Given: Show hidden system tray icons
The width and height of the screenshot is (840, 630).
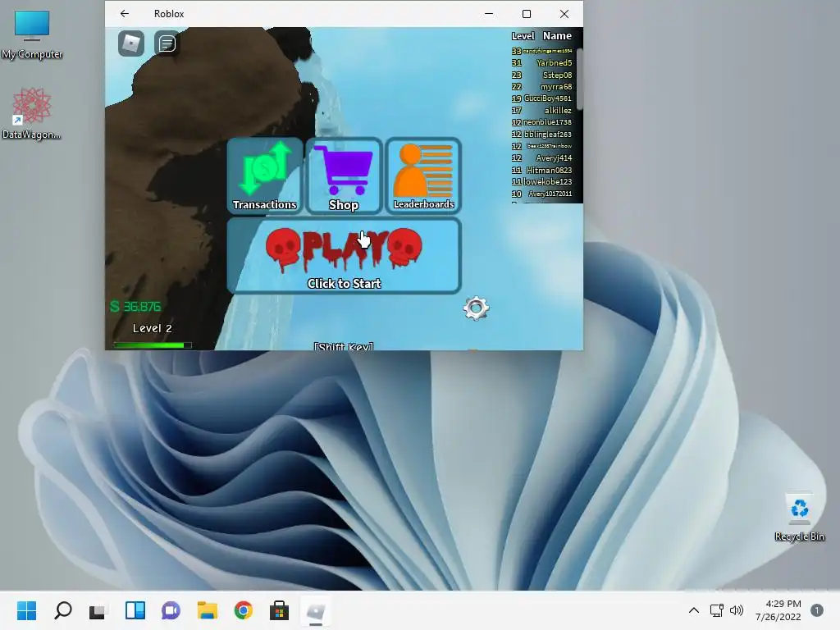Looking at the screenshot, I should point(694,610).
